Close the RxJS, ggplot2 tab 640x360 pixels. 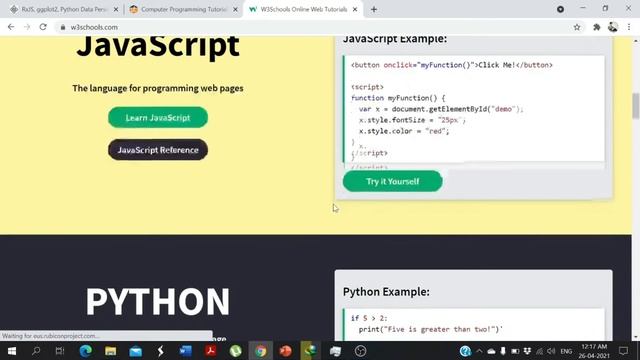point(116,9)
